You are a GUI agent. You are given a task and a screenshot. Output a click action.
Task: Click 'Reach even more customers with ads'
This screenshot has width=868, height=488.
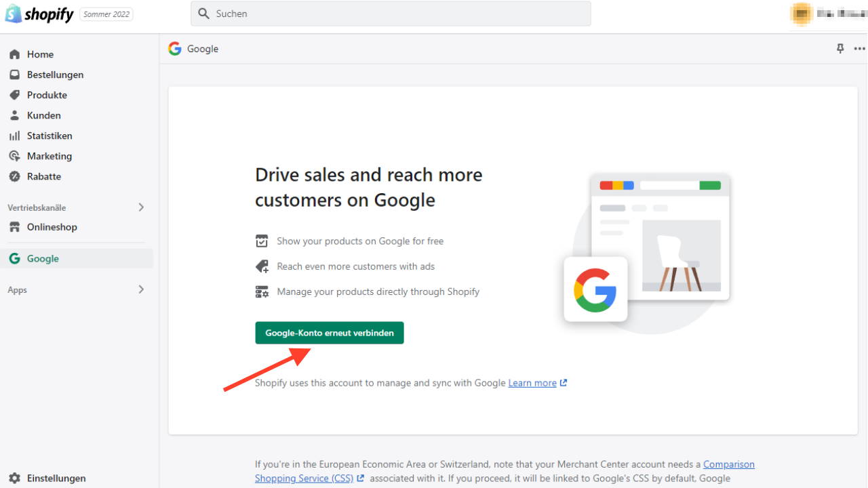356,266
